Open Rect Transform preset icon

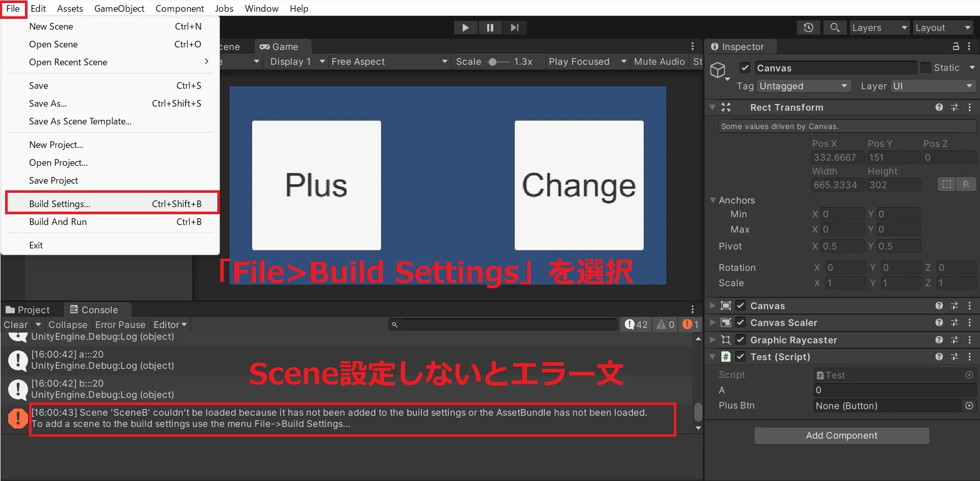tap(954, 107)
